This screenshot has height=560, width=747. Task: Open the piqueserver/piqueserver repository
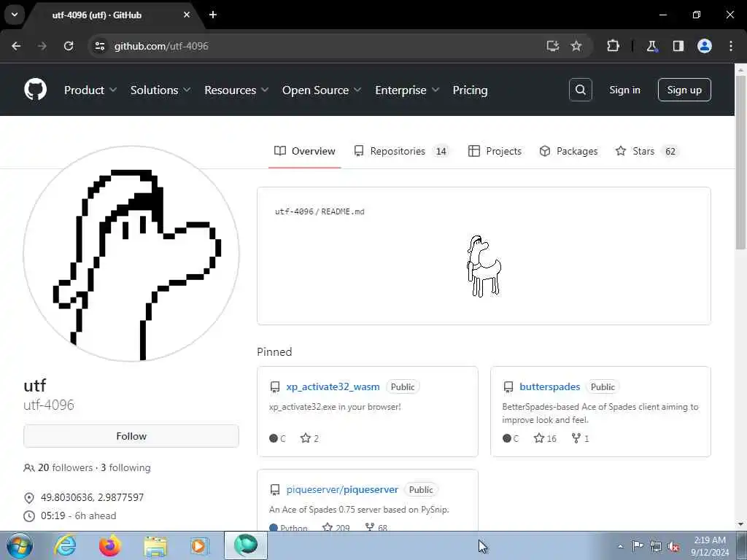coord(342,489)
